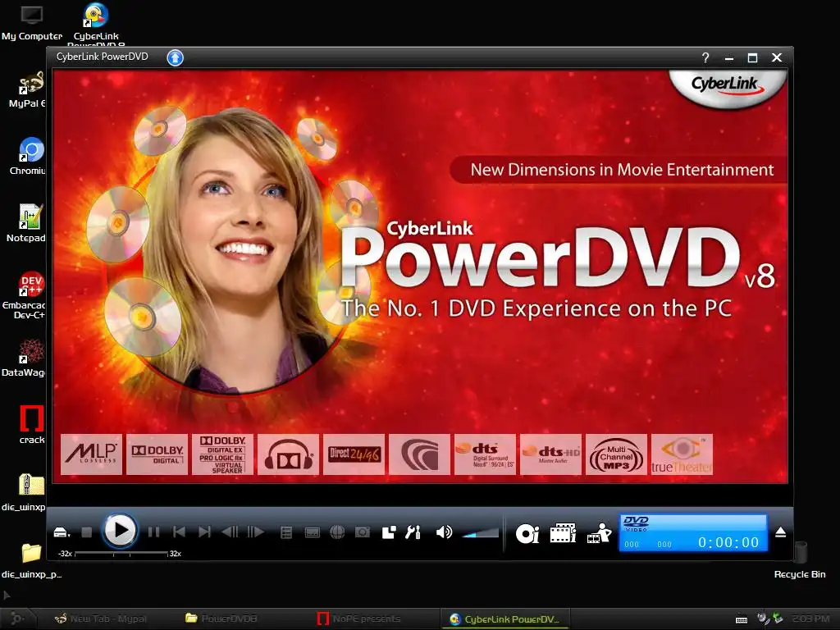Adjust the volume wedge slider
840x630 pixels.
[x=481, y=533]
